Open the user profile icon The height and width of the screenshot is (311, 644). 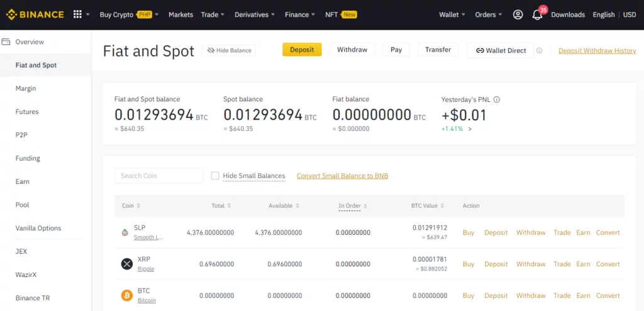pyautogui.click(x=518, y=15)
